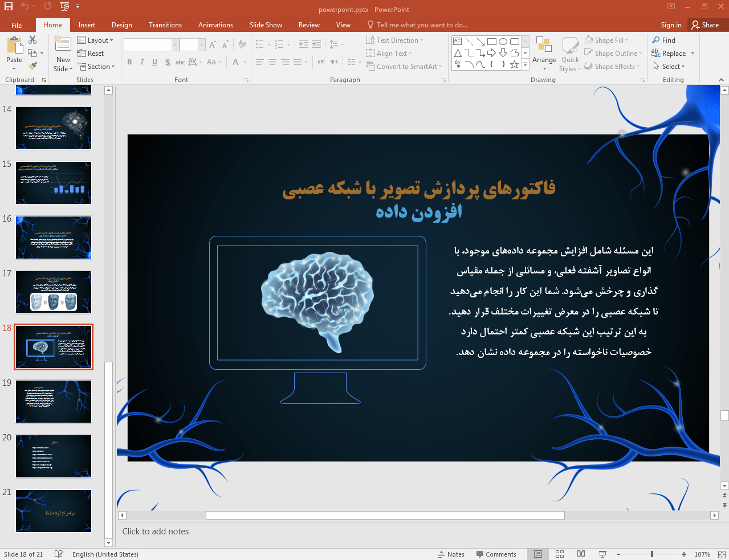Toggle the Notes pane
The width and height of the screenshot is (729, 560).
click(x=451, y=554)
